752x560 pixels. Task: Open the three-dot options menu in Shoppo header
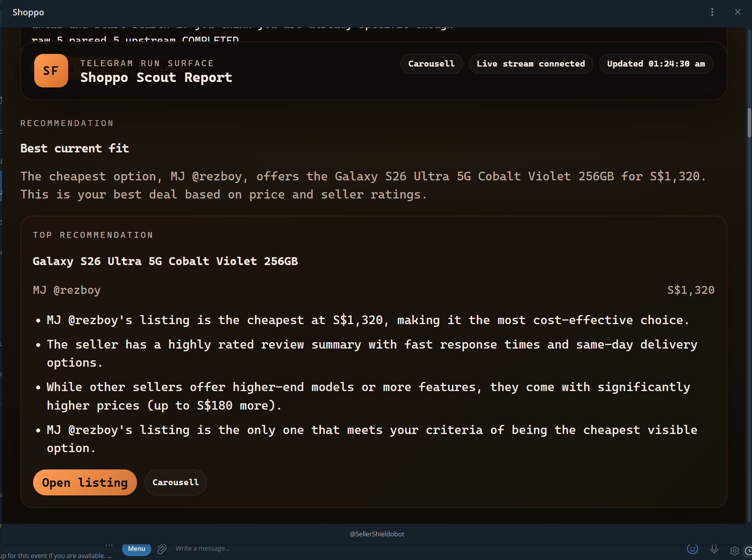(712, 12)
